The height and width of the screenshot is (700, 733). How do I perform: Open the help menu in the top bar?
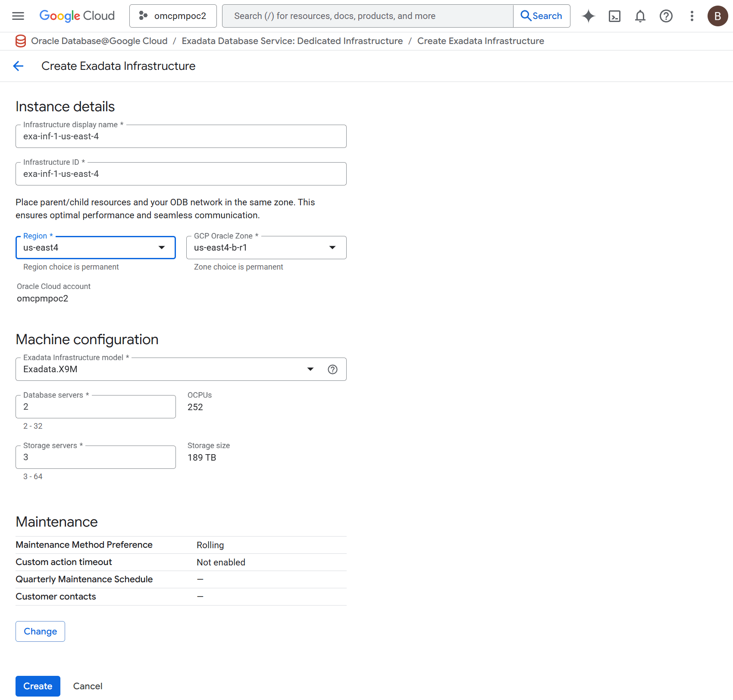coord(666,16)
